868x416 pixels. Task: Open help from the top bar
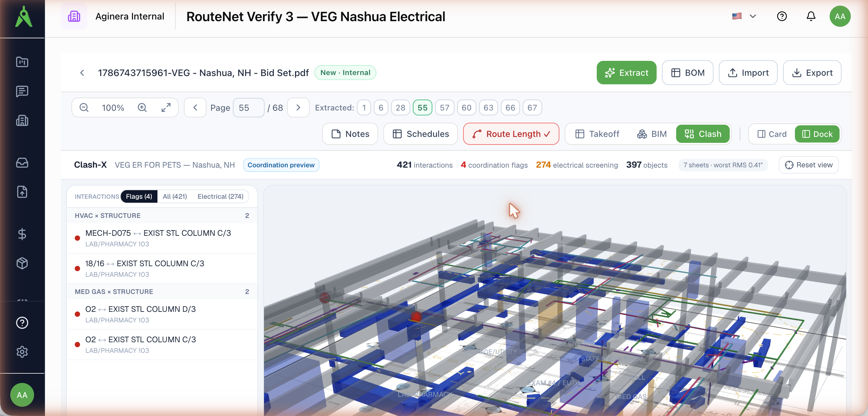tap(782, 16)
